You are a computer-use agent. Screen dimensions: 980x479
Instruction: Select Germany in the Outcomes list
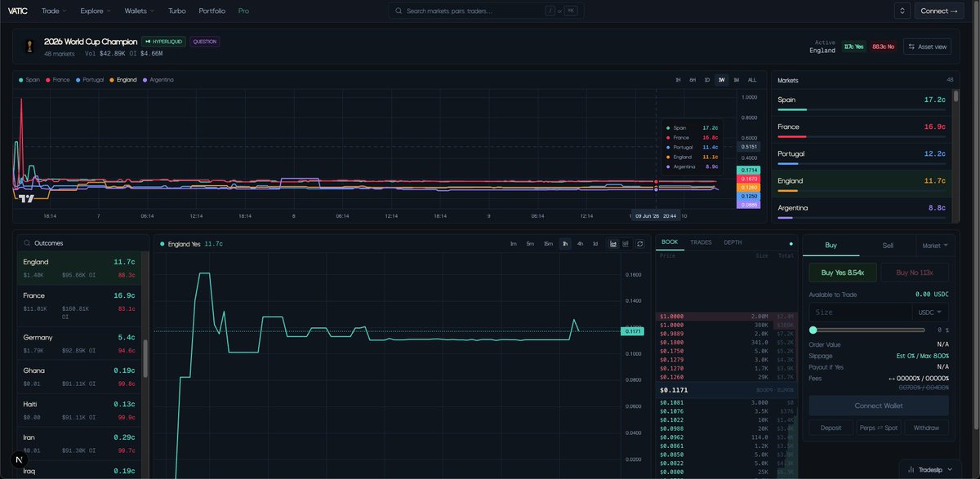tap(79, 343)
